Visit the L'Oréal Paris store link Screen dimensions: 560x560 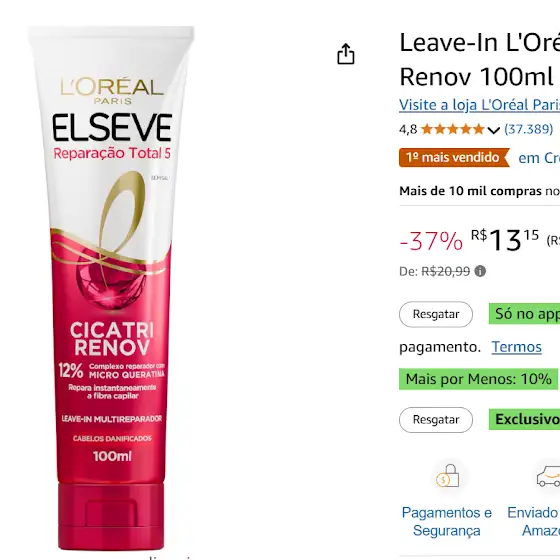pos(479,105)
